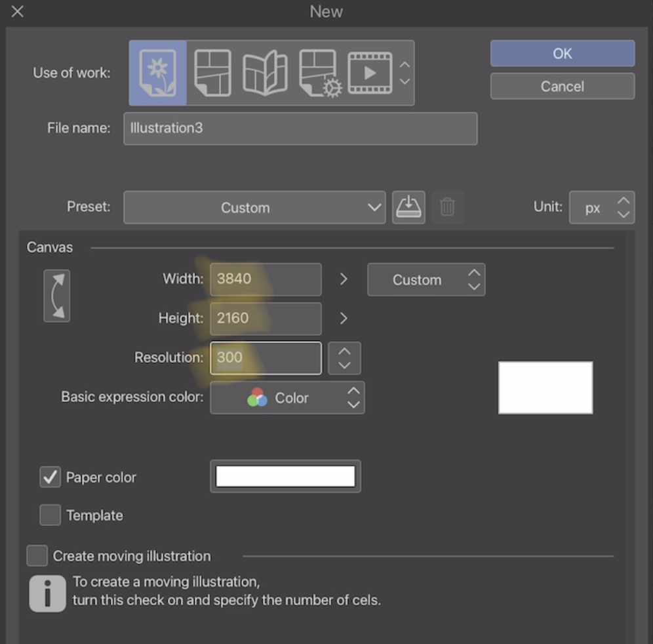The image size is (653, 644).
Task: Click the white paper color swatch
Action: point(285,477)
